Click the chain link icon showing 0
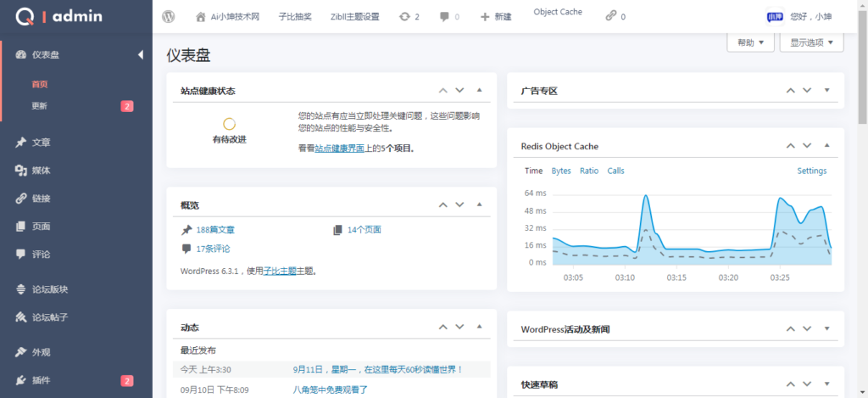 coord(610,17)
